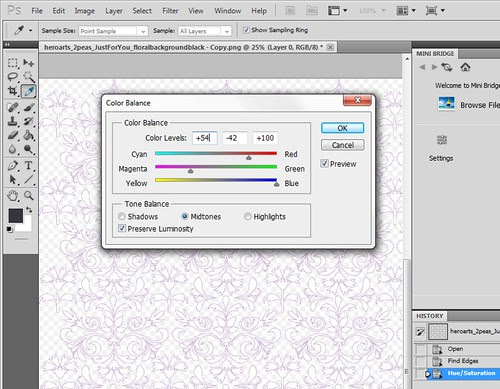Click the first Color Levels field +54

[x=205, y=138]
